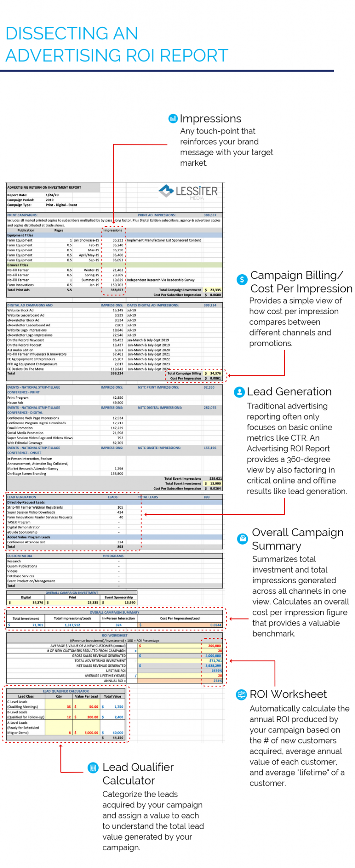Click the 'PRINT CAMPAIGNS:' section header
Screen dimensions: 355x868
click(22, 215)
